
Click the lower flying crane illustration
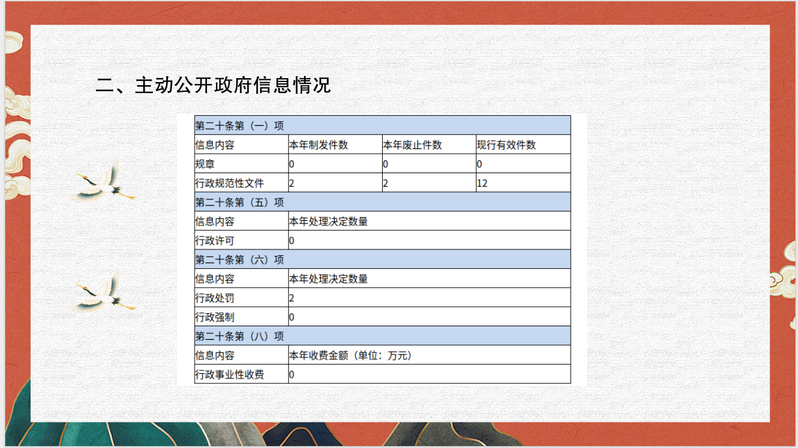tap(102, 291)
